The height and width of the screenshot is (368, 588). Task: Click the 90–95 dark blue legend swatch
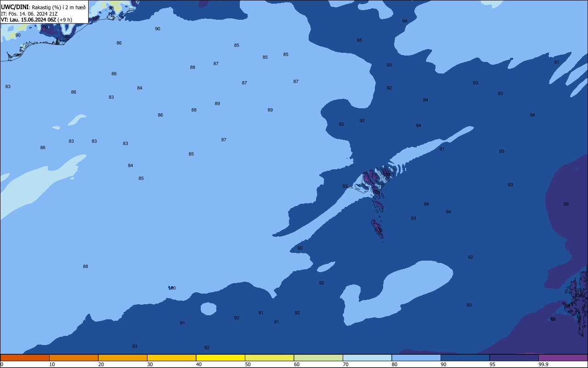465,357
